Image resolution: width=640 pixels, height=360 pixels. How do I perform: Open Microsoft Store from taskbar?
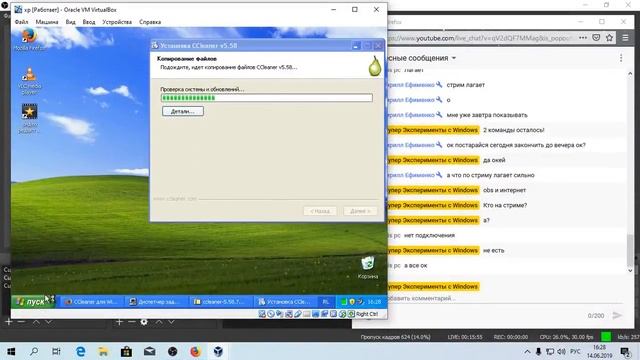[127, 351]
